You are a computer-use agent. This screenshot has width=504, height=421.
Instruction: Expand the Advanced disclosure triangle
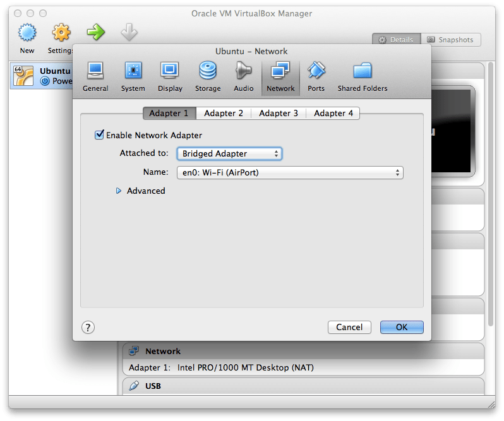(x=119, y=191)
